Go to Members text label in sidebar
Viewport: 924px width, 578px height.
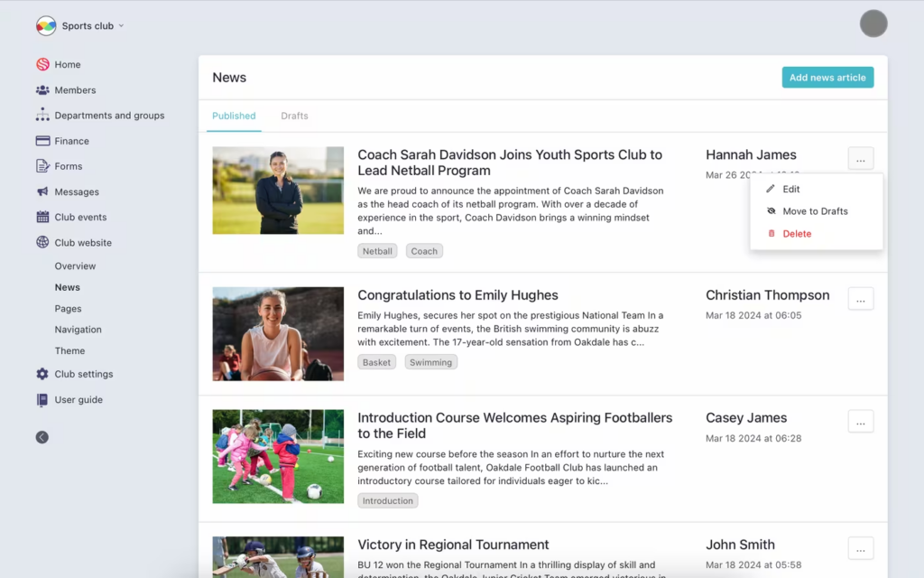pyautogui.click(x=76, y=90)
